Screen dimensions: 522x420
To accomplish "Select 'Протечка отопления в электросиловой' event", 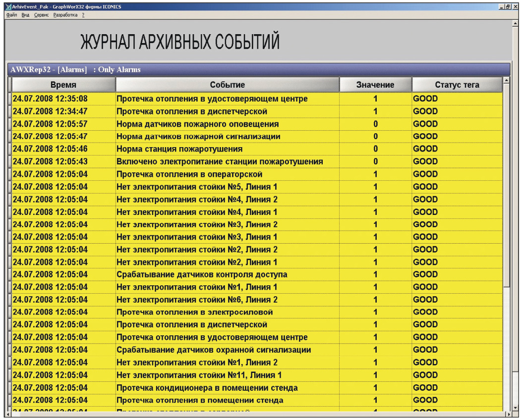I will click(194, 312).
